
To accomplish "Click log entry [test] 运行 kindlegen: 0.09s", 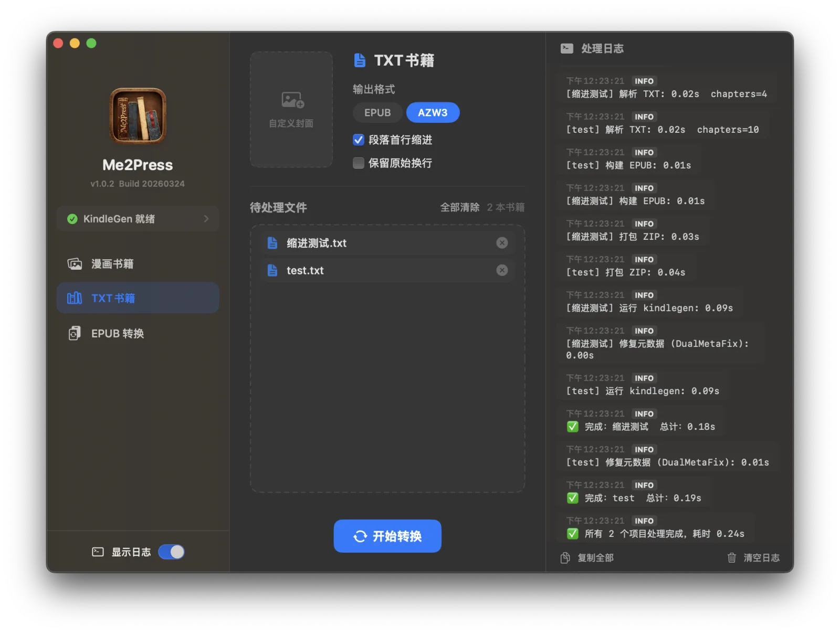I will [643, 385].
